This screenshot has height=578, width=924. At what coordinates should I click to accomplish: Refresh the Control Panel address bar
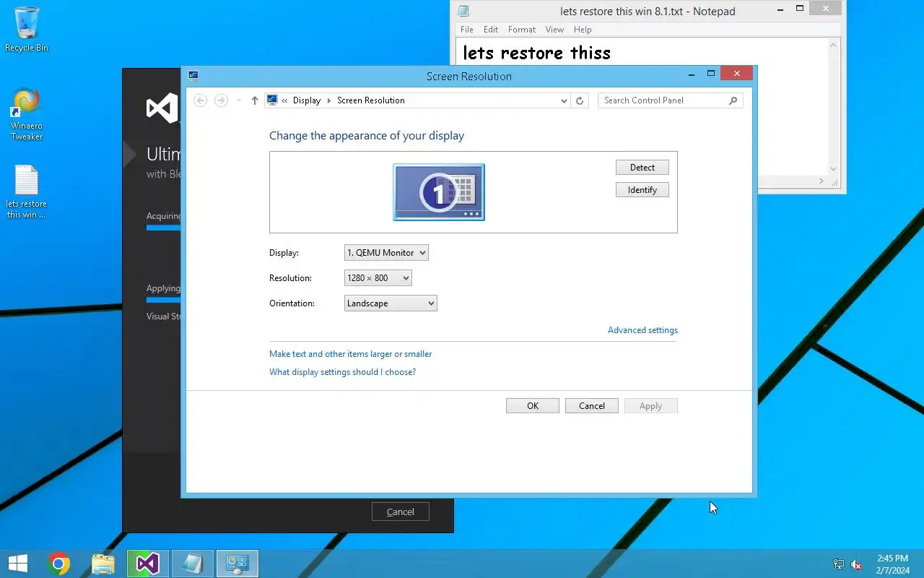(580, 100)
